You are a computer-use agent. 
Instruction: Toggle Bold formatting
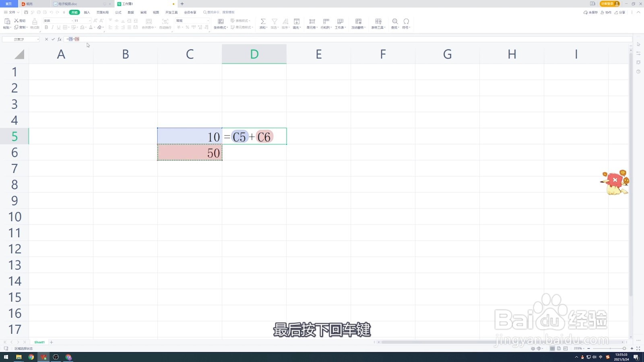pos(46,27)
